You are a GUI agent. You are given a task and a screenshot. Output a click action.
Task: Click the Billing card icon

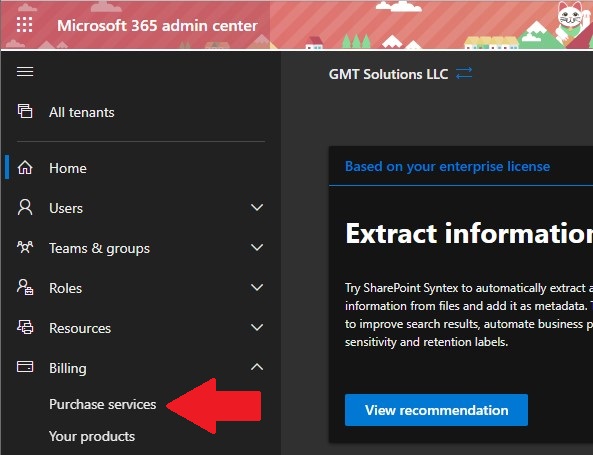pos(25,367)
